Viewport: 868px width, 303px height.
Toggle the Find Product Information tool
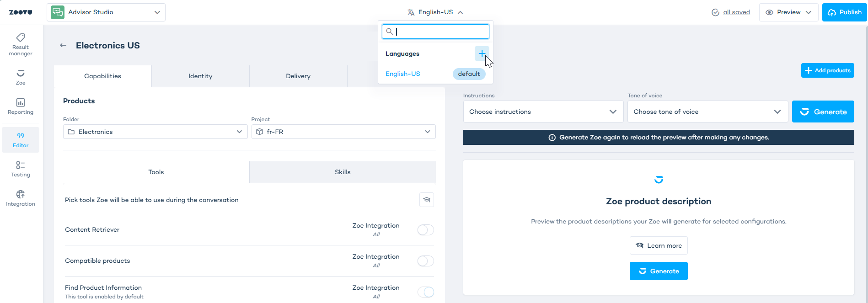tap(426, 292)
